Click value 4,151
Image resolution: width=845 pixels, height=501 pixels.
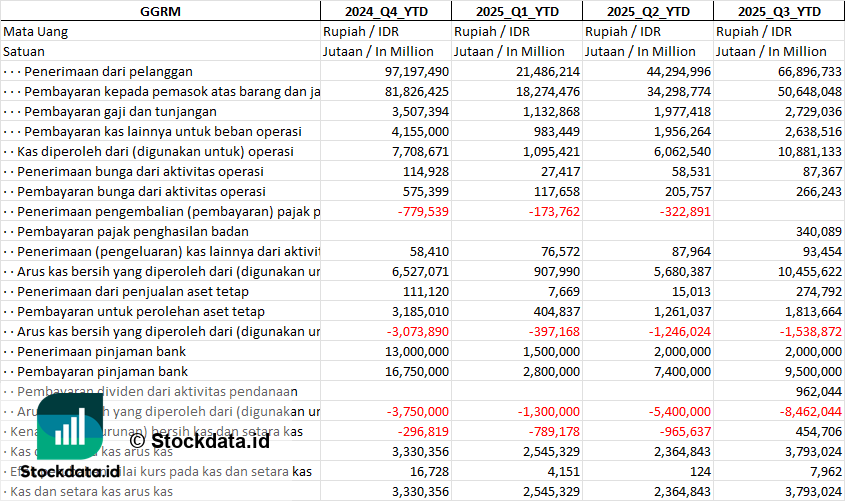(566, 471)
